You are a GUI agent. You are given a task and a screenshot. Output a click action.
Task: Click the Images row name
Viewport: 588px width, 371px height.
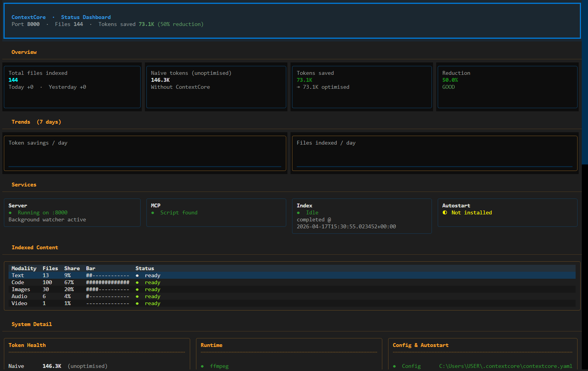pos(21,289)
